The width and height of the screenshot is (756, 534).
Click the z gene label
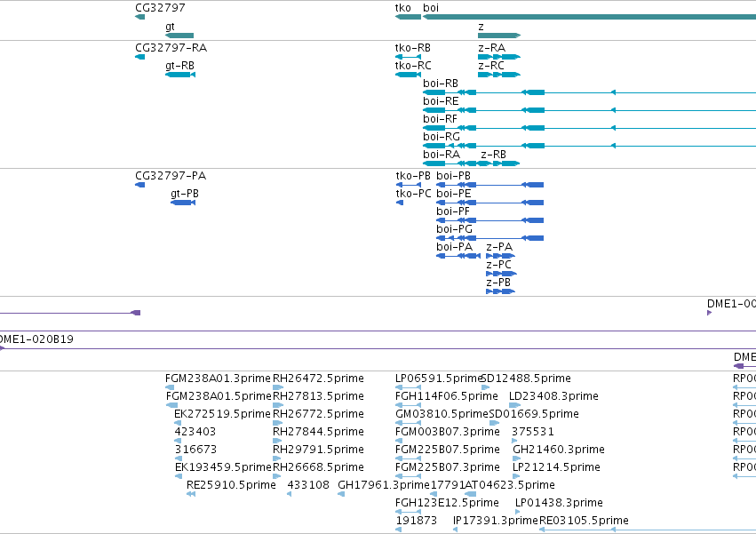pos(481,27)
